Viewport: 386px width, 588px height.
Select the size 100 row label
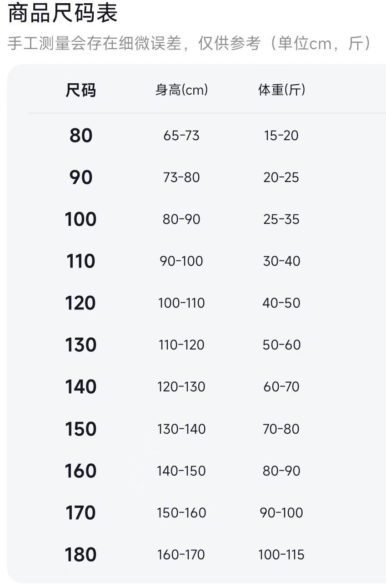[81, 219]
